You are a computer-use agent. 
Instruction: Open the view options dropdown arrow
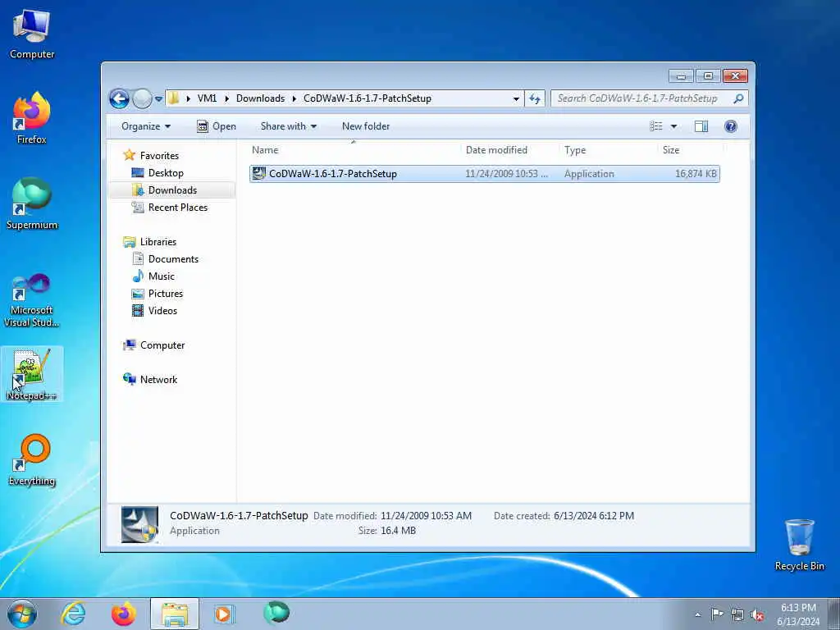click(674, 126)
